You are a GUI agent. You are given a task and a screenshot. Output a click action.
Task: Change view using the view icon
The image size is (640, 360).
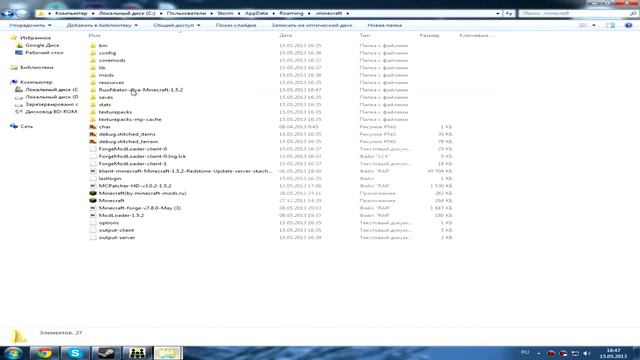point(583,25)
